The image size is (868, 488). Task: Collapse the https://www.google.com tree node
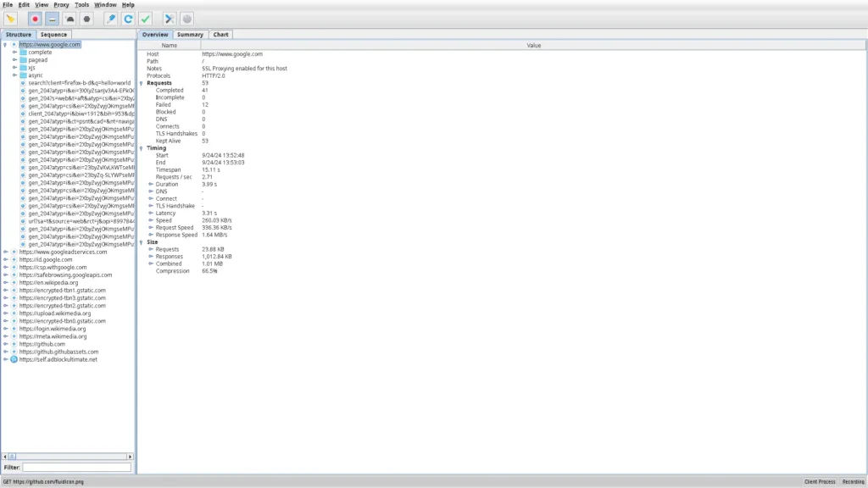(x=6, y=44)
